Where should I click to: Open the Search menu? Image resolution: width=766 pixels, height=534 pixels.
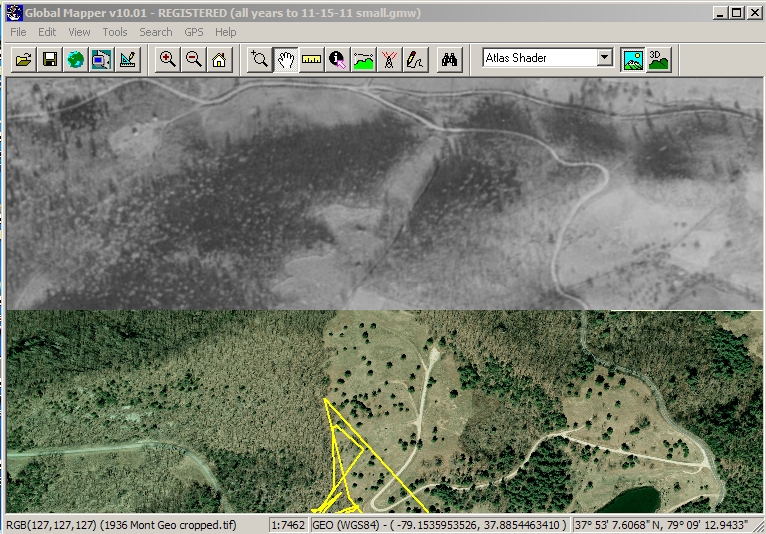[156, 32]
